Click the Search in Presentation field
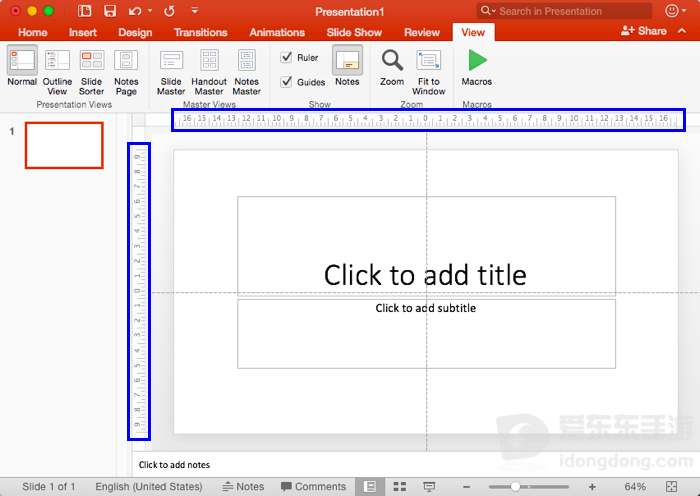 564,11
